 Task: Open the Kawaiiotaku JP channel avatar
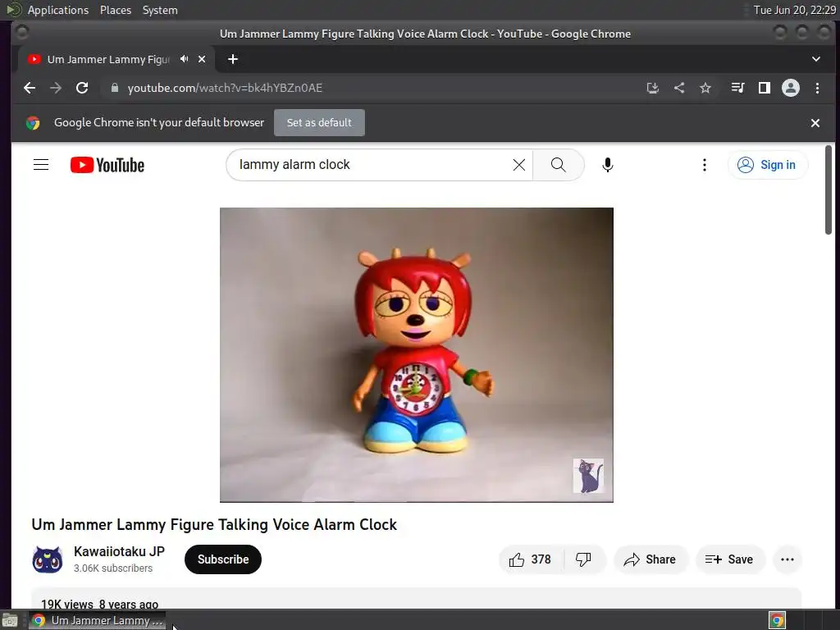pyautogui.click(x=47, y=559)
